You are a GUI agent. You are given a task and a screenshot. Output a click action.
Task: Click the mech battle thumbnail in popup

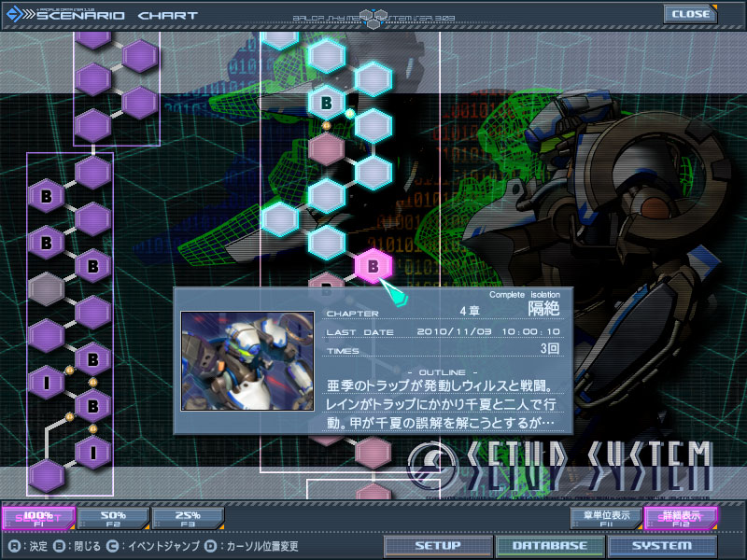[x=247, y=361]
